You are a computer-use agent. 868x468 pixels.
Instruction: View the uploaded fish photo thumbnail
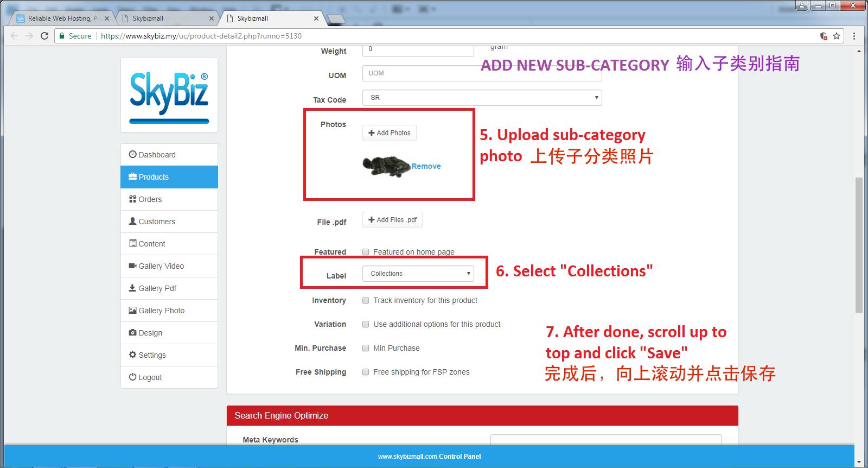point(387,166)
